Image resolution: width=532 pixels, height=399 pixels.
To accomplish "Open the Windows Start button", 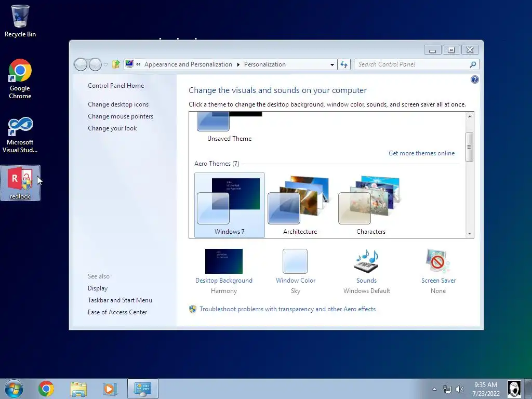I will point(14,389).
